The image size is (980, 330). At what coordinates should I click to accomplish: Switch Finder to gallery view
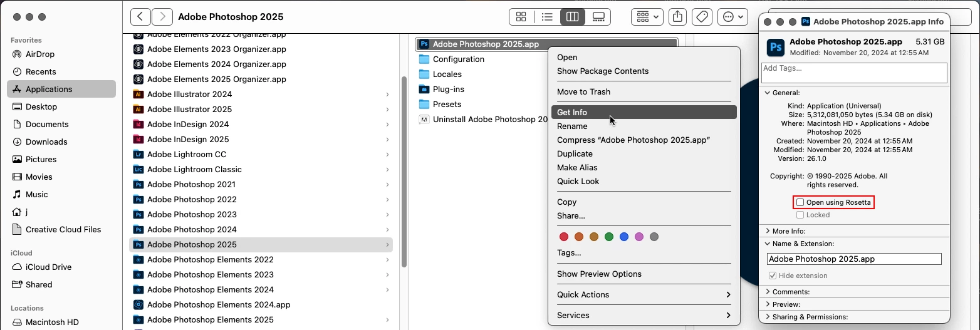point(598,17)
